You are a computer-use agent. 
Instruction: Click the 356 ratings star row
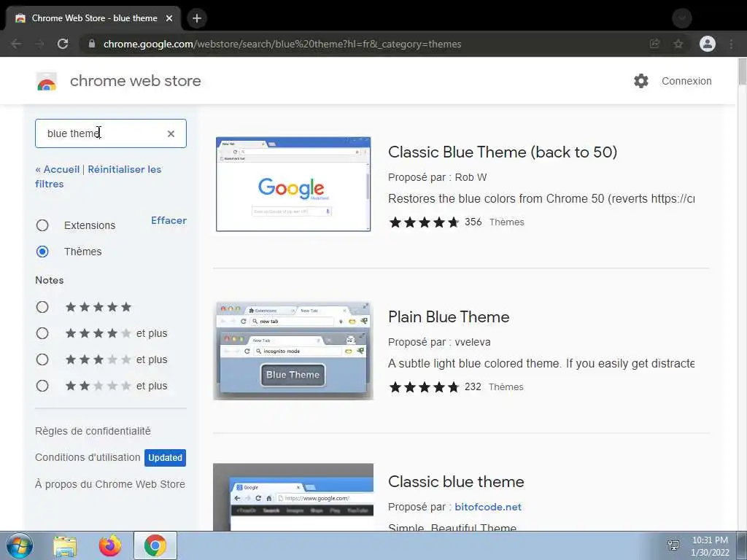(x=424, y=222)
